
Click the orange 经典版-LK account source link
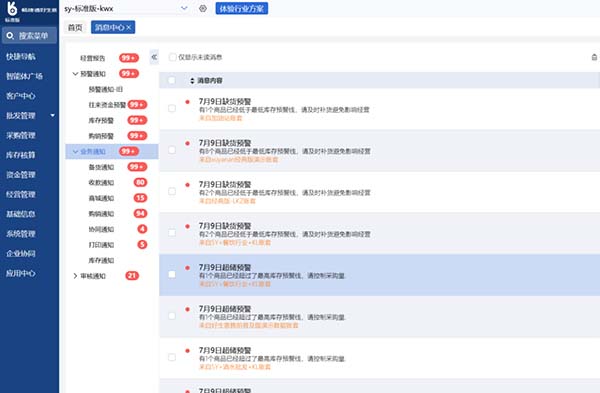[x=227, y=201]
